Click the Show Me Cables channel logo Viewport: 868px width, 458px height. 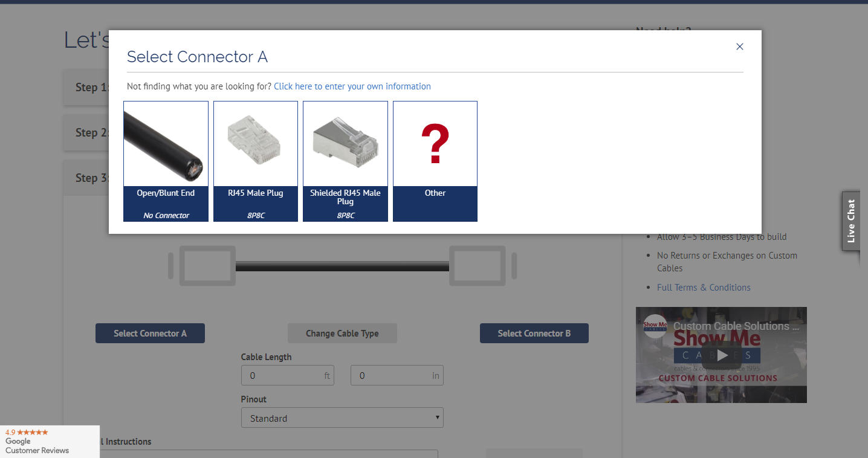click(655, 326)
